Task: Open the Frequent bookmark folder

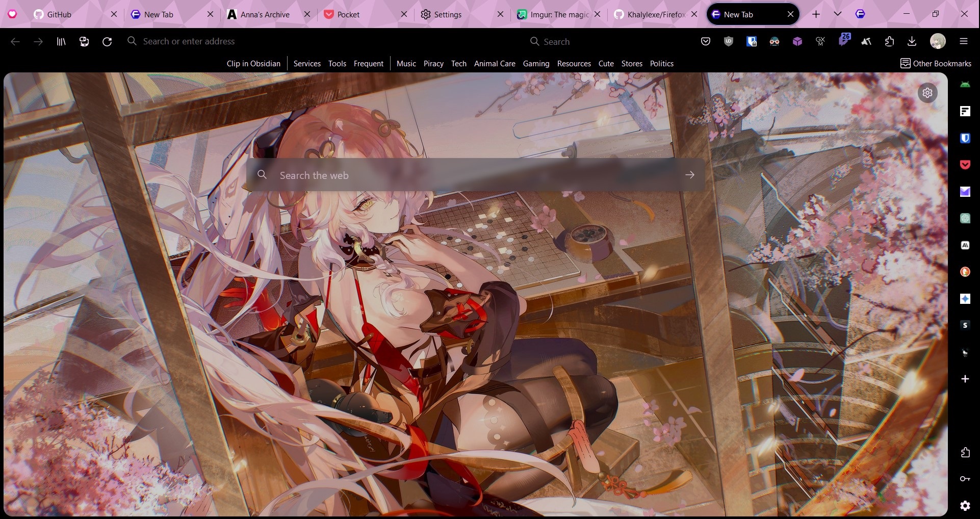Action: [x=369, y=64]
